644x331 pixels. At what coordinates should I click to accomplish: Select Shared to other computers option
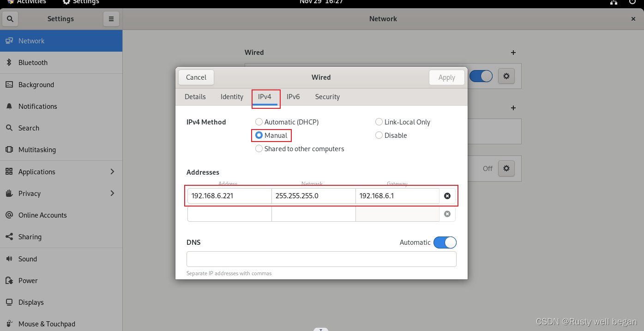point(300,149)
